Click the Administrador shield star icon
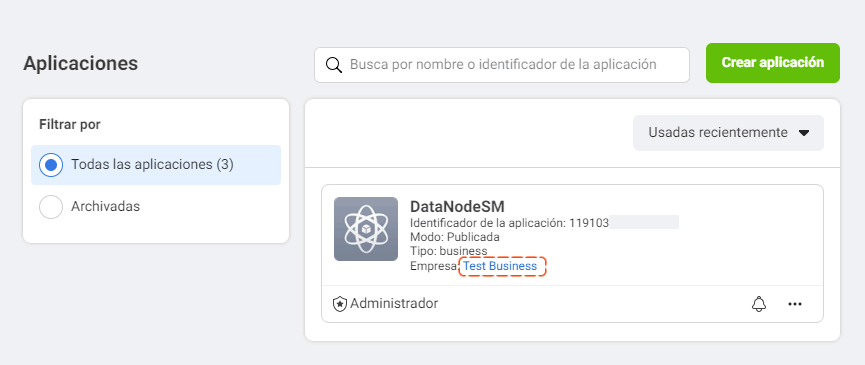This screenshot has width=865, height=365. click(340, 304)
